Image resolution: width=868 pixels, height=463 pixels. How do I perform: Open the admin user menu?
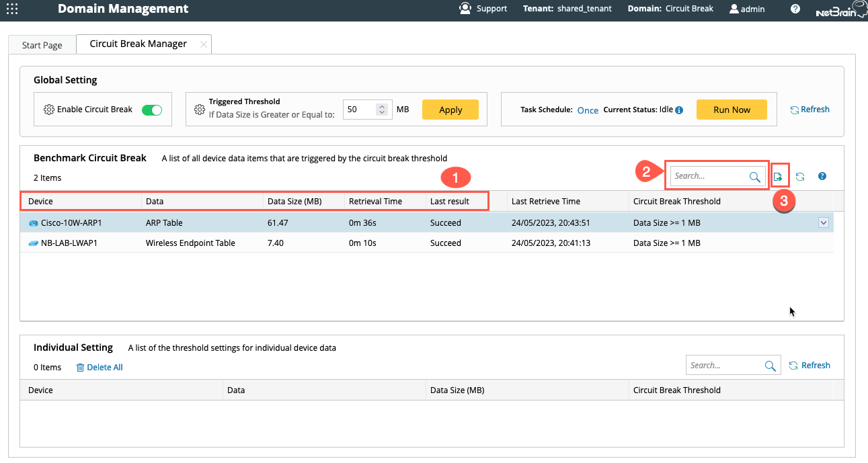[x=747, y=9]
